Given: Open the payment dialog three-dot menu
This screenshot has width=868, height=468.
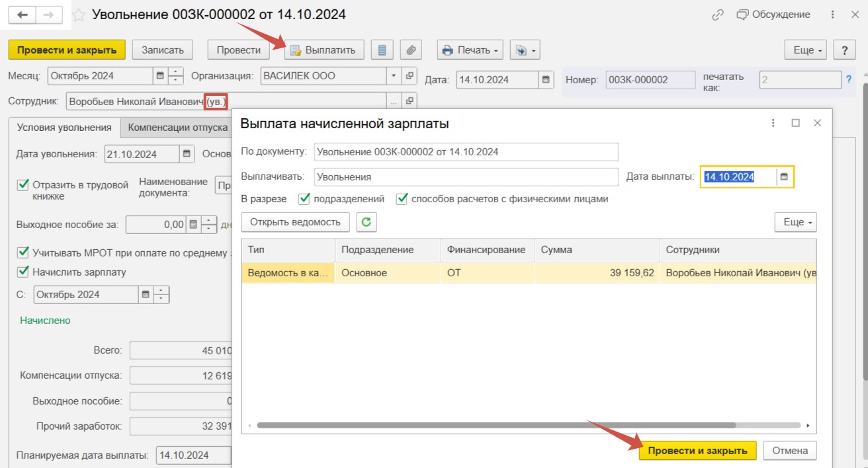Looking at the screenshot, I should click(774, 123).
